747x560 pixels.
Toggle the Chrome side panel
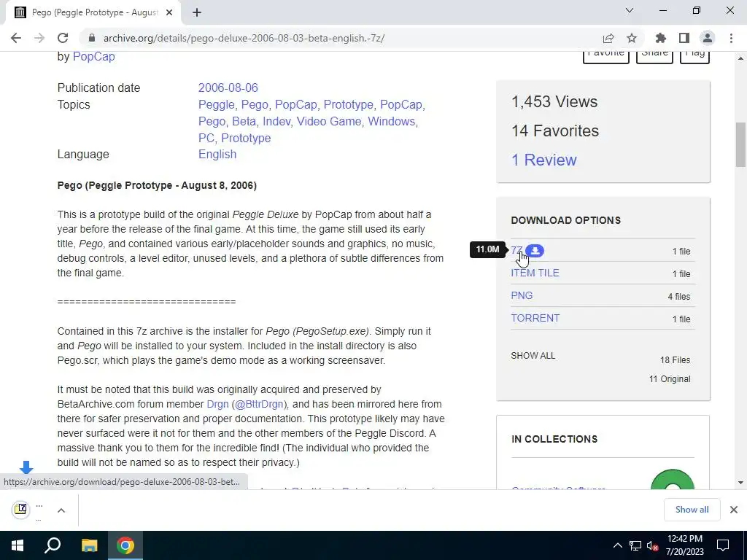click(684, 38)
